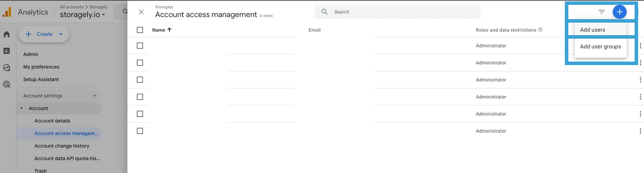This screenshot has height=173, width=644.
Task: Tick the checkbox for the third user row
Action: point(140,80)
